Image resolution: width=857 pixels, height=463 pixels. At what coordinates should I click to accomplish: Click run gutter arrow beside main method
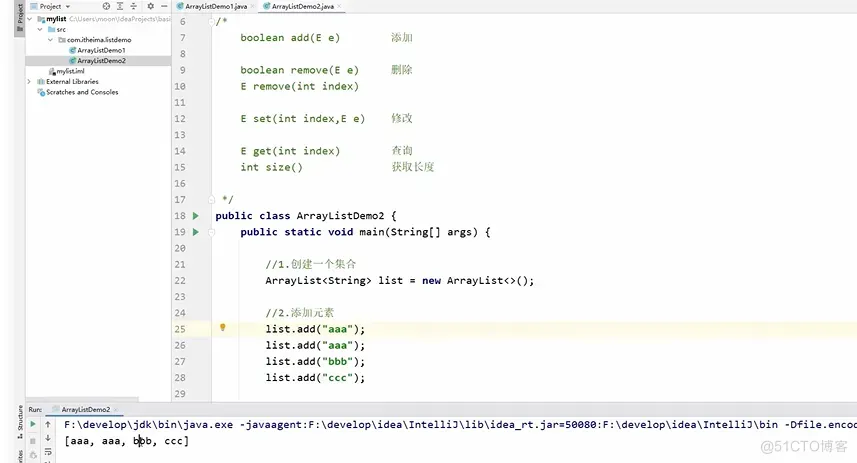[196, 232]
